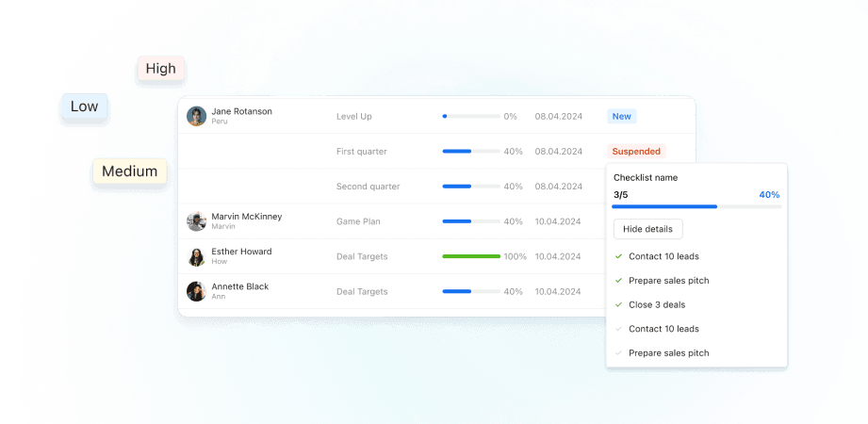The height and width of the screenshot is (424, 868).
Task: Click Esther Howard's avatar
Action: click(197, 256)
